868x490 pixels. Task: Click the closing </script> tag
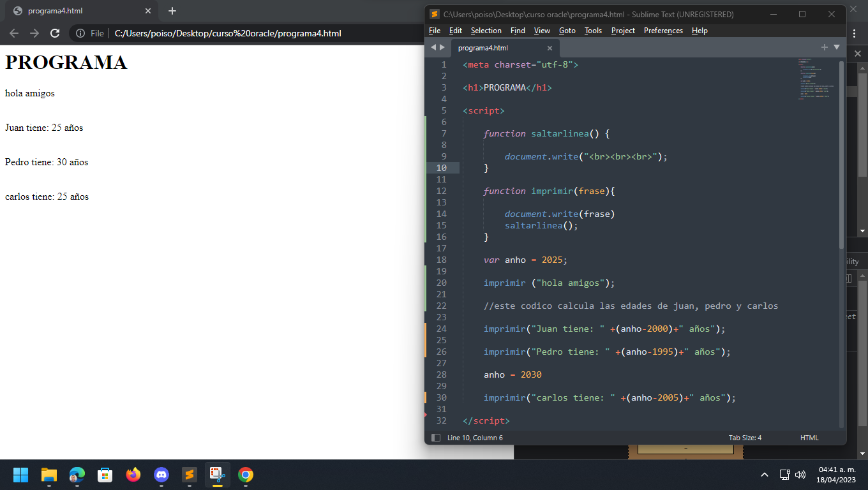pos(486,420)
